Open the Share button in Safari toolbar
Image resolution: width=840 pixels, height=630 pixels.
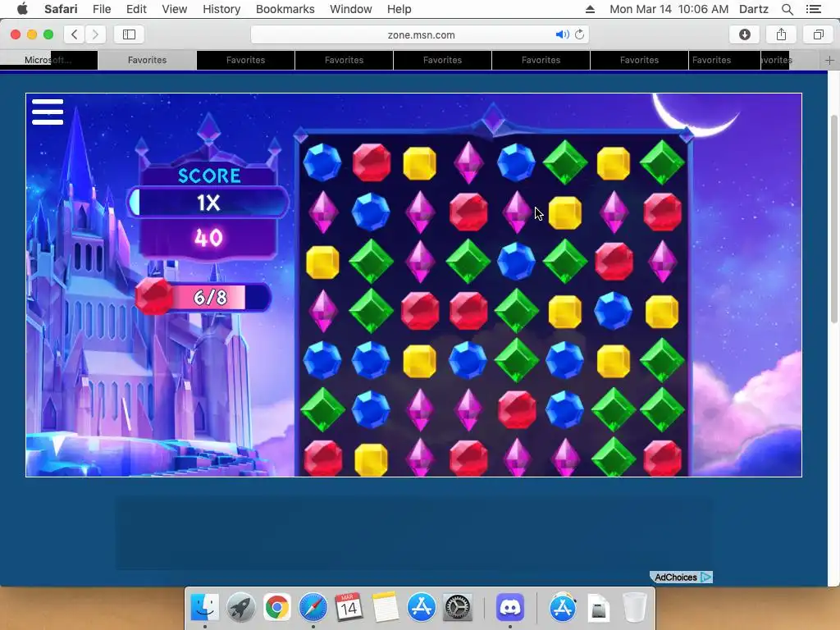click(x=781, y=34)
